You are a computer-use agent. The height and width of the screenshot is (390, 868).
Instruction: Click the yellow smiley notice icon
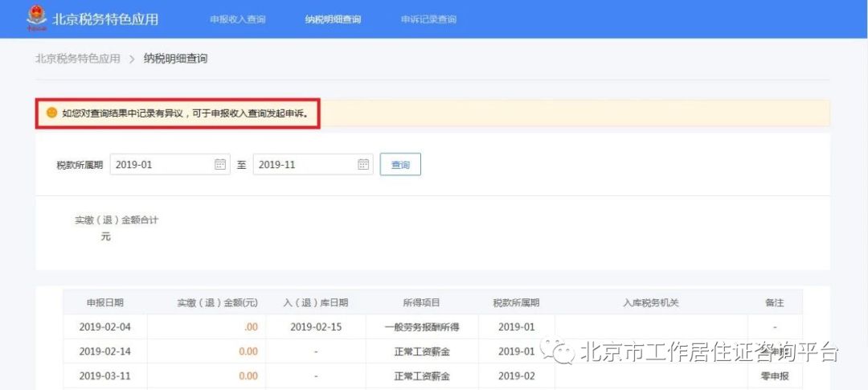coord(51,113)
